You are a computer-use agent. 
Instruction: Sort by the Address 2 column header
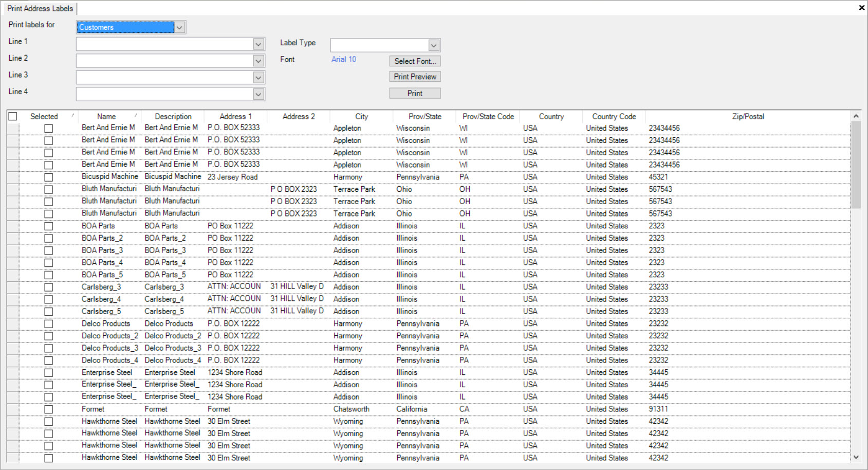(x=299, y=117)
